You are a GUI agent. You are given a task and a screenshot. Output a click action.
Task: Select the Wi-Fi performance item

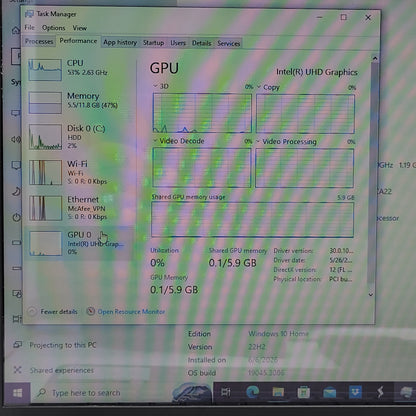79,172
